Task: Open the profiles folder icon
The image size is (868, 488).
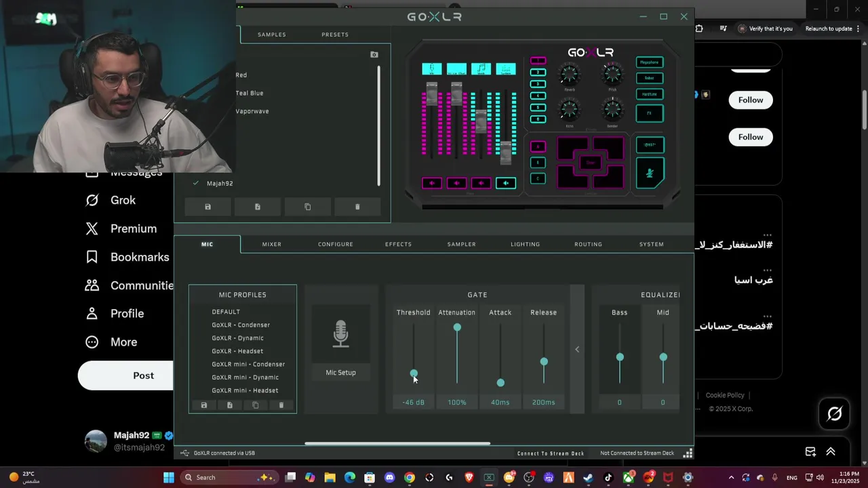Action: pos(374,54)
